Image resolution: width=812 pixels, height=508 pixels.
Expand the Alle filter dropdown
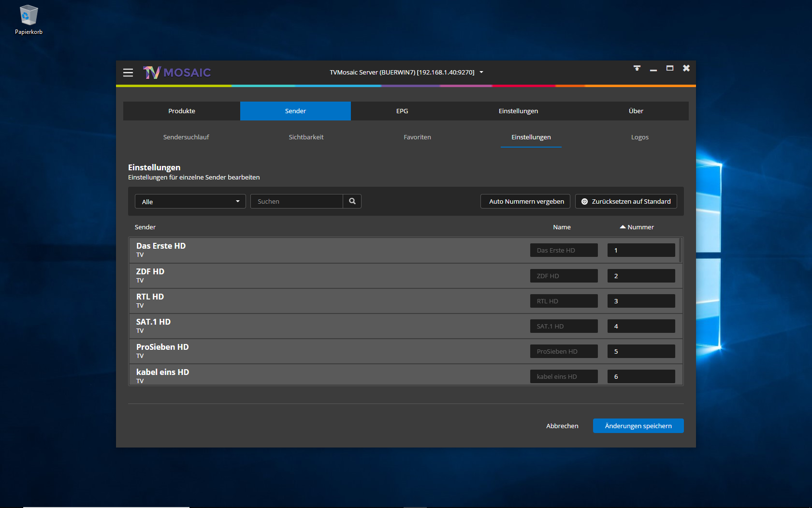pos(190,201)
